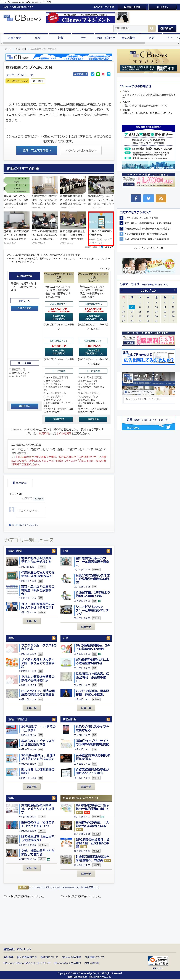Click the 詳細検索 advanced search button
Image resolution: width=180 pixels, height=980 pixels.
pos(167,28)
